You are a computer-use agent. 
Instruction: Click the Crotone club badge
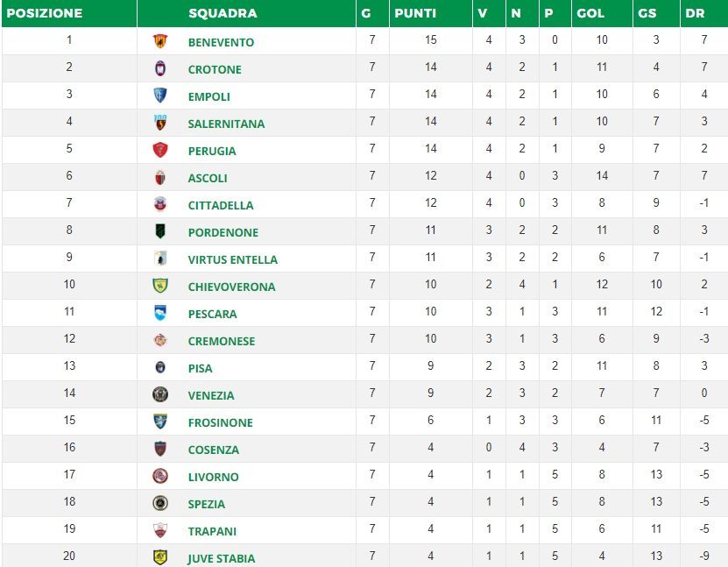pyautogui.click(x=160, y=68)
